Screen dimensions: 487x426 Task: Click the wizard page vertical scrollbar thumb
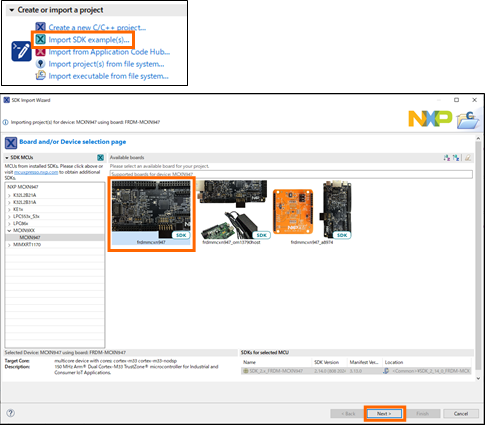coord(478,255)
